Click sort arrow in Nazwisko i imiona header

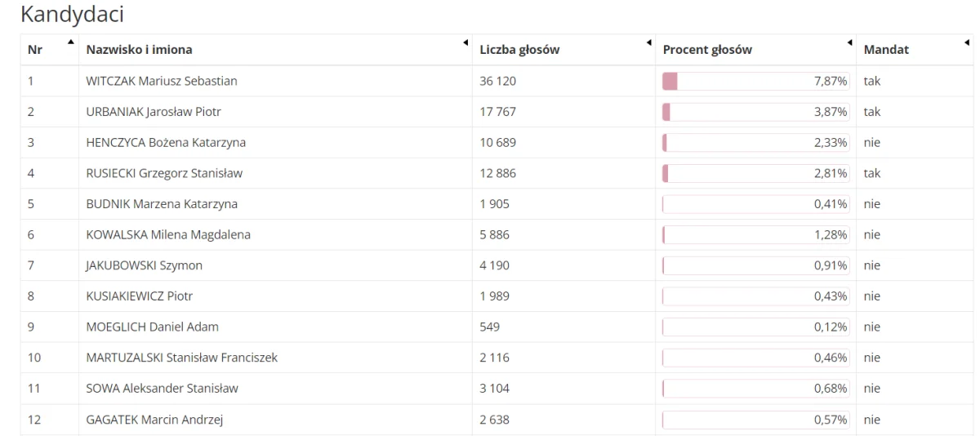(x=465, y=42)
